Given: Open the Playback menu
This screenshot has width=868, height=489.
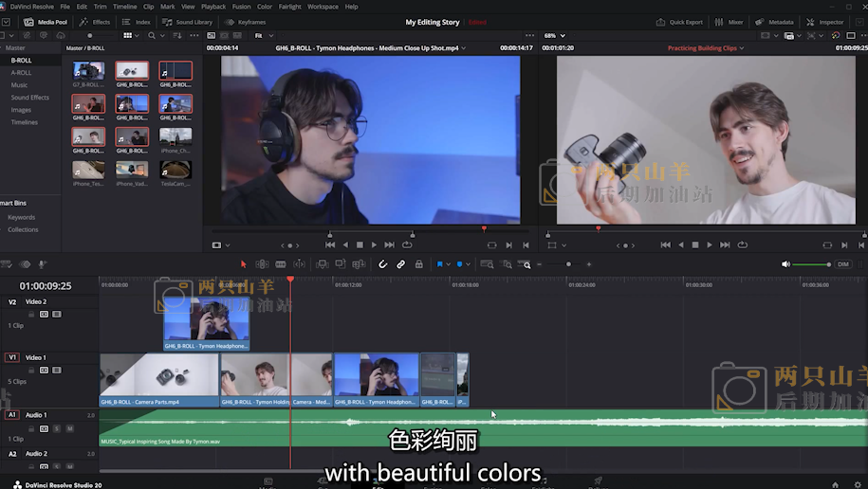Looking at the screenshot, I should (x=212, y=7).
